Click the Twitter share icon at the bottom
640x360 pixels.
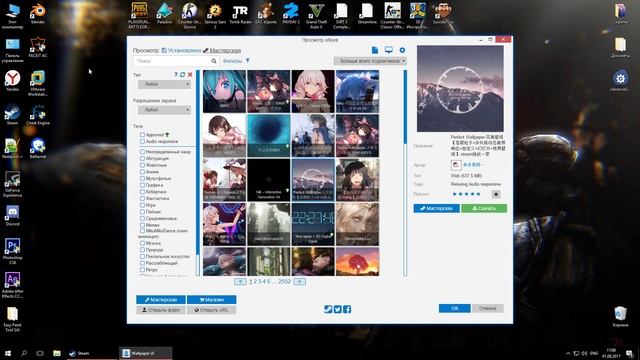click(x=338, y=309)
